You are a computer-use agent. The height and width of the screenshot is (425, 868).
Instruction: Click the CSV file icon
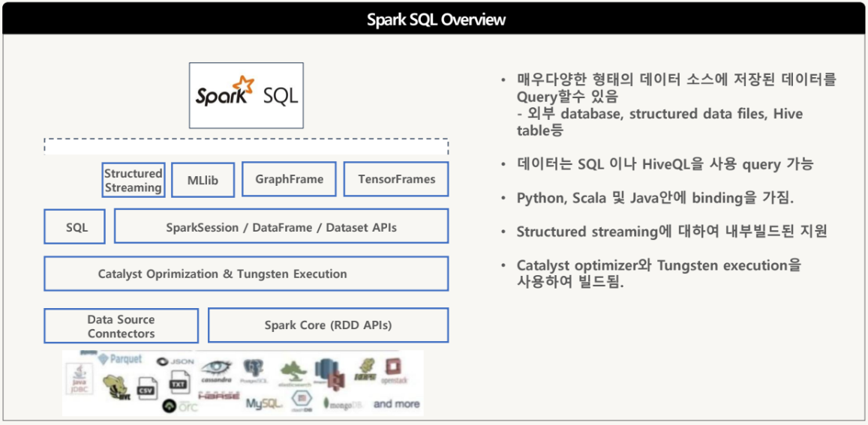tap(147, 388)
